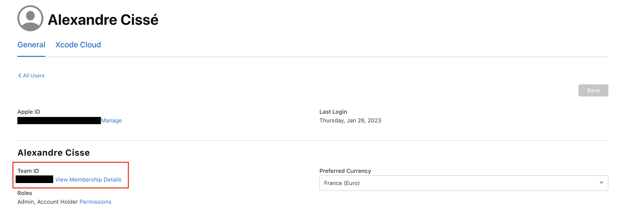Click the redacted Apple ID value
The height and width of the screenshot is (220, 644).
click(x=59, y=120)
